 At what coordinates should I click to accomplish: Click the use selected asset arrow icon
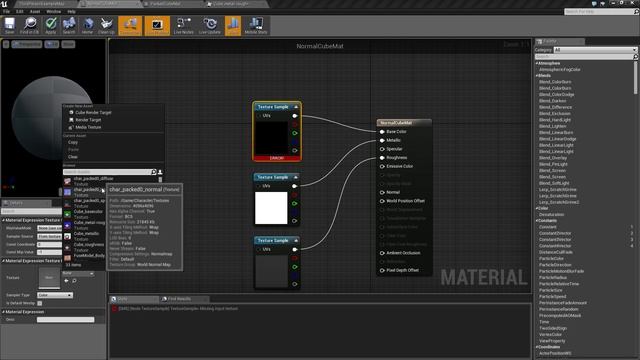point(67,281)
